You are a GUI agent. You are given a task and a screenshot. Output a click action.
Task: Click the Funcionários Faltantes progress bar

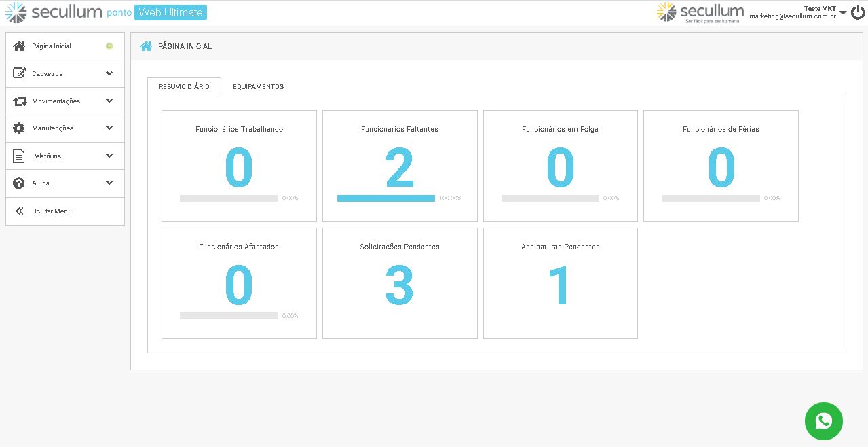coord(385,198)
